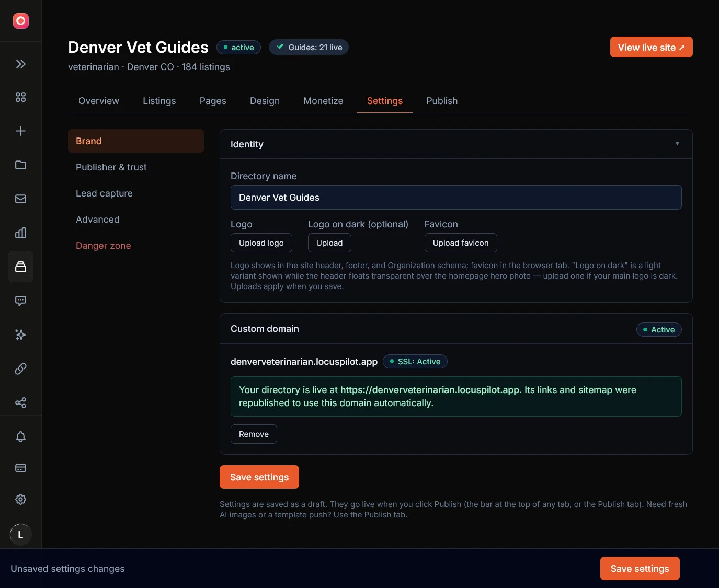
Task: Click the active status badge by the title
Action: (238, 48)
